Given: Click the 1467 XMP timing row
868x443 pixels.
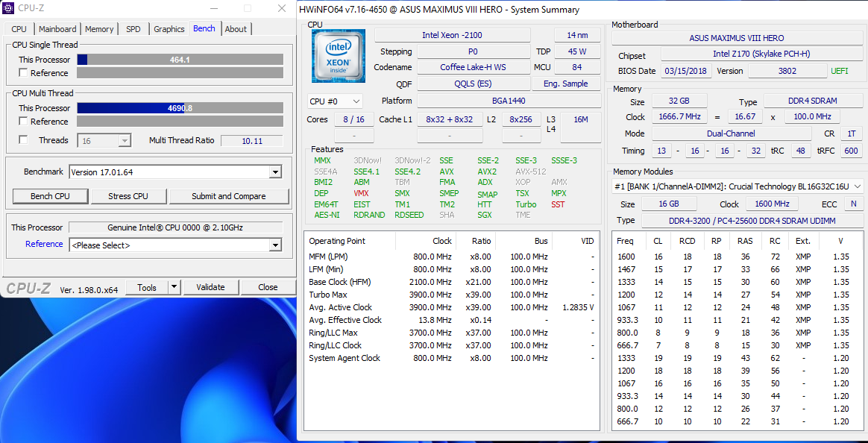Looking at the screenshot, I should coord(738,269).
